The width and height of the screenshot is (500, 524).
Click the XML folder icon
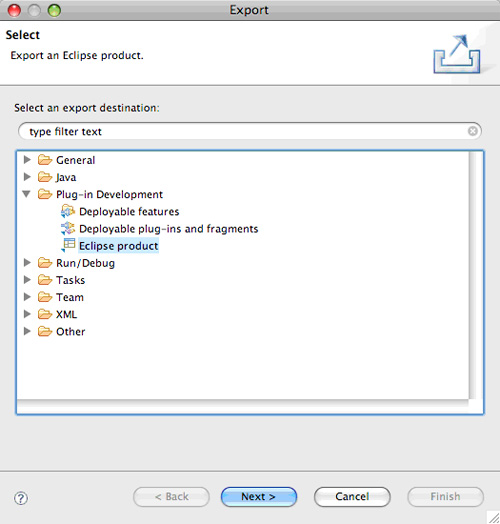(x=45, y=314)
